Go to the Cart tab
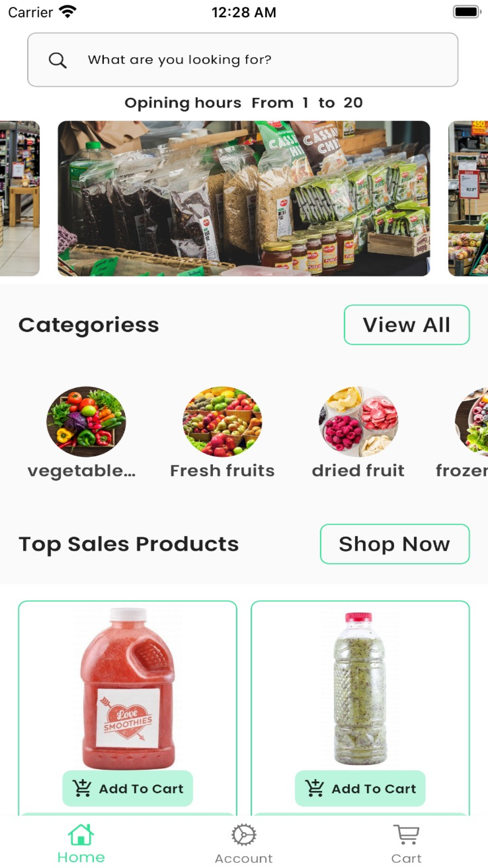This screenshot has width=488, height=868. (x=406, y=844)
